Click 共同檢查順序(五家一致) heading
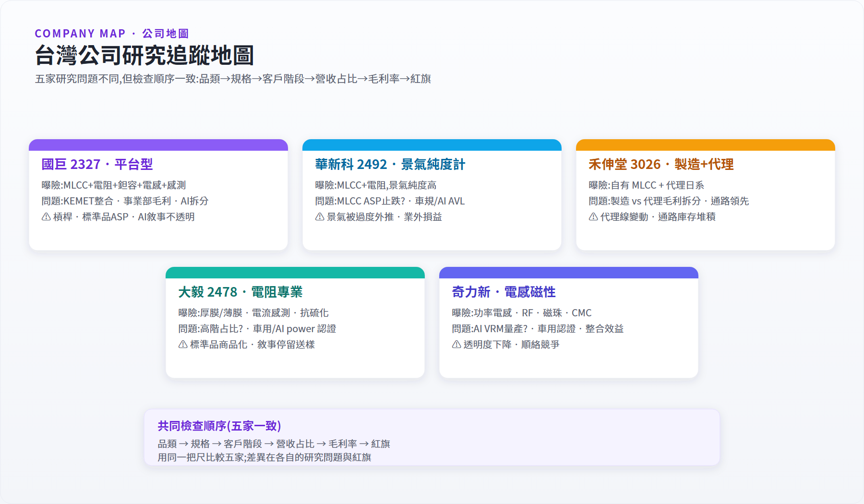 219,426
